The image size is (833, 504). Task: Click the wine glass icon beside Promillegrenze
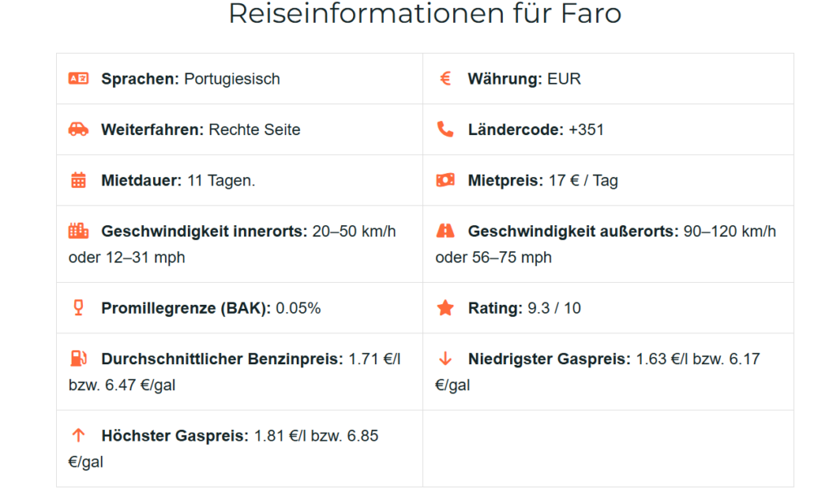(x=78, y=308)
